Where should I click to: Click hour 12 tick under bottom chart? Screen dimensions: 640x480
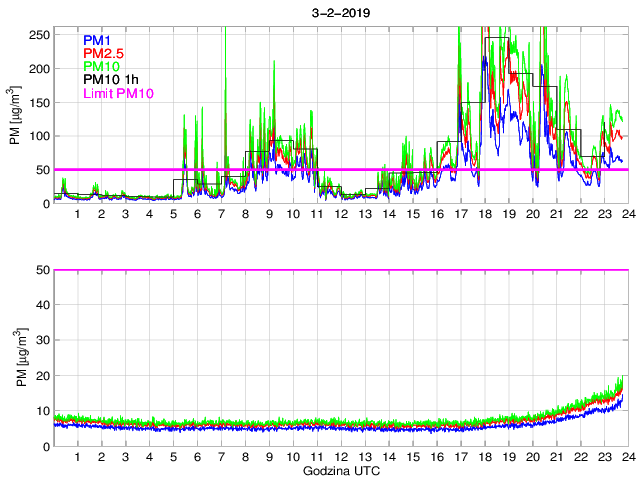pos(340,457)
